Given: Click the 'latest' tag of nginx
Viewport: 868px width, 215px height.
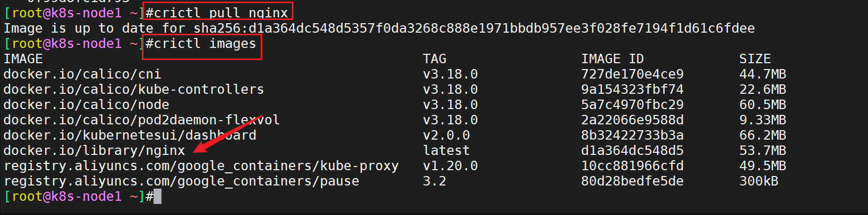Looking at the screenshot, I should click(446, 151).
